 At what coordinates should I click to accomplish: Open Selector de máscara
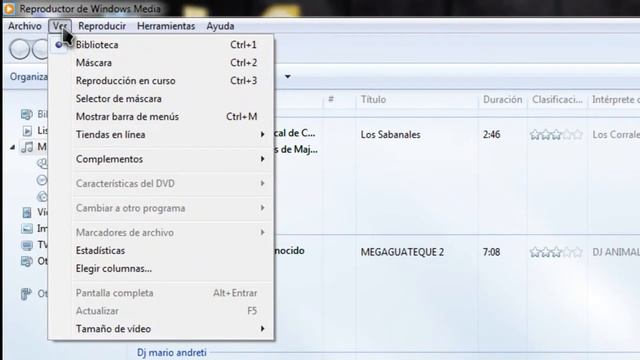pos(161,99)
